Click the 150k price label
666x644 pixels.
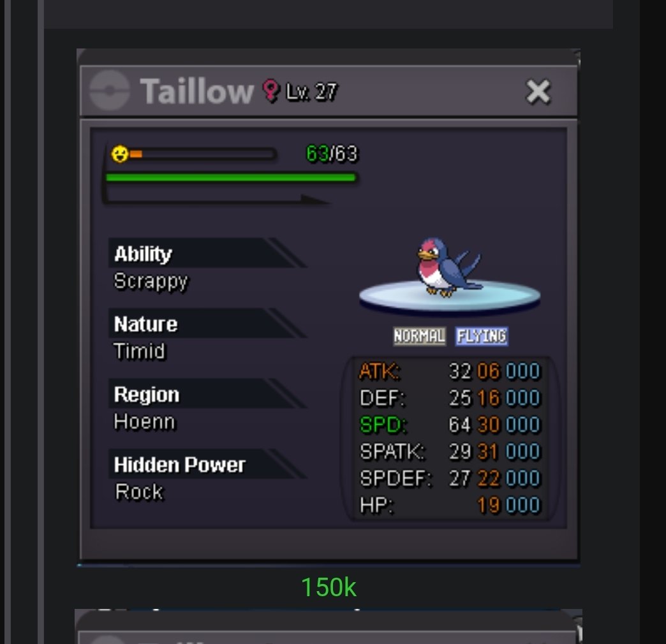[329, 587]
